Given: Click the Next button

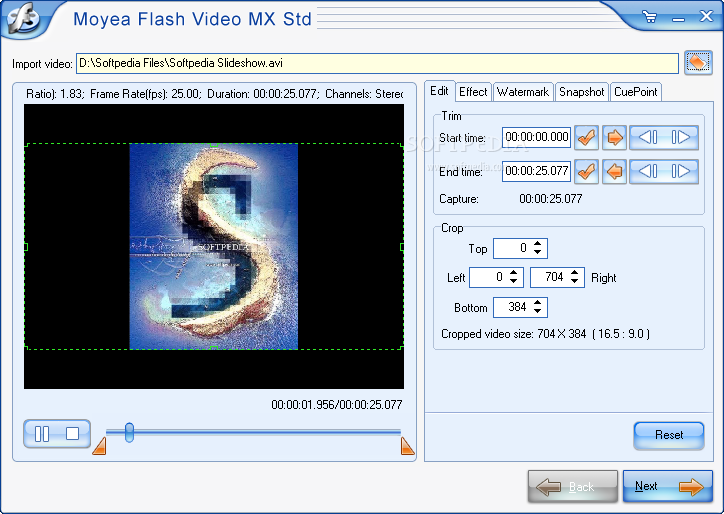Looking at the screenshot, I should (667, 486).
